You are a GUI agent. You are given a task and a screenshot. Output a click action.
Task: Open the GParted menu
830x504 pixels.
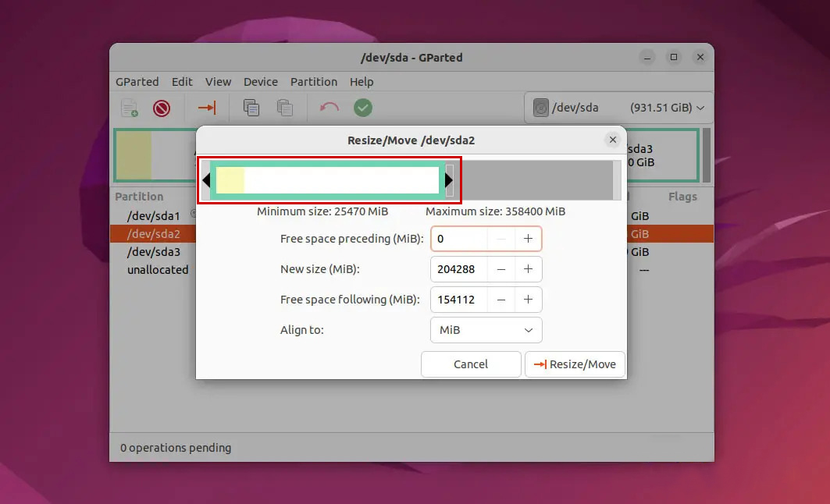coord(137,81)
